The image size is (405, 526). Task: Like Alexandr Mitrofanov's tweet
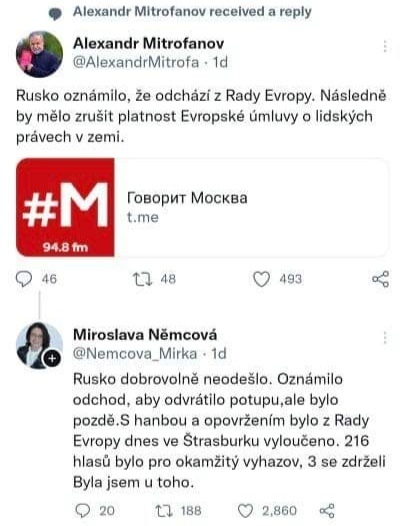[261, 279]
